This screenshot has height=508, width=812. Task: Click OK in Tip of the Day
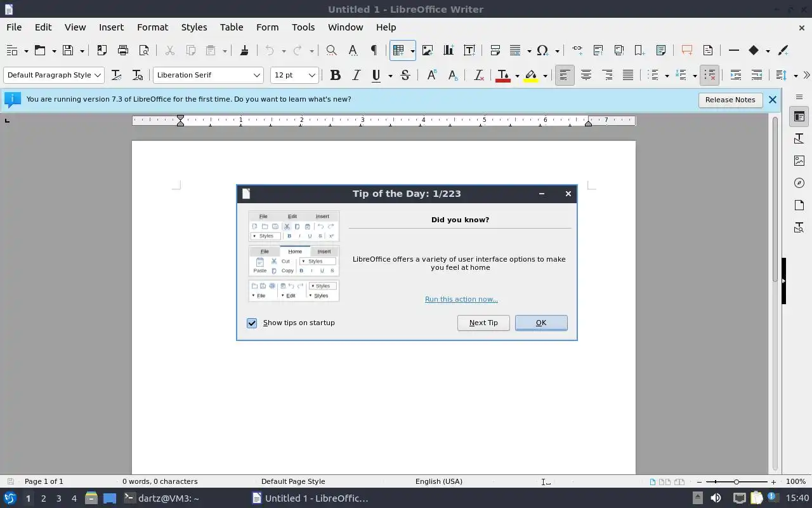[x=541, y=323]
